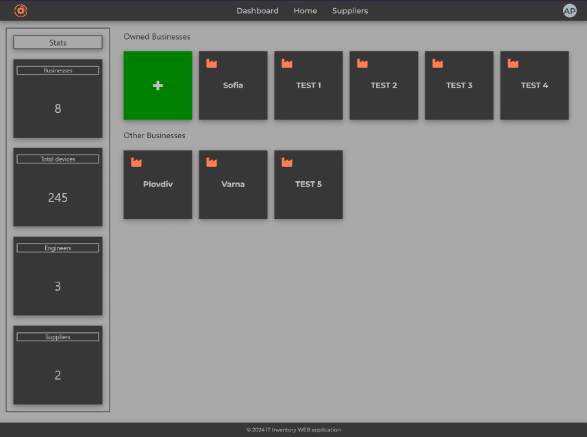Select the Businesses stat card showing 8

[58, 98]
